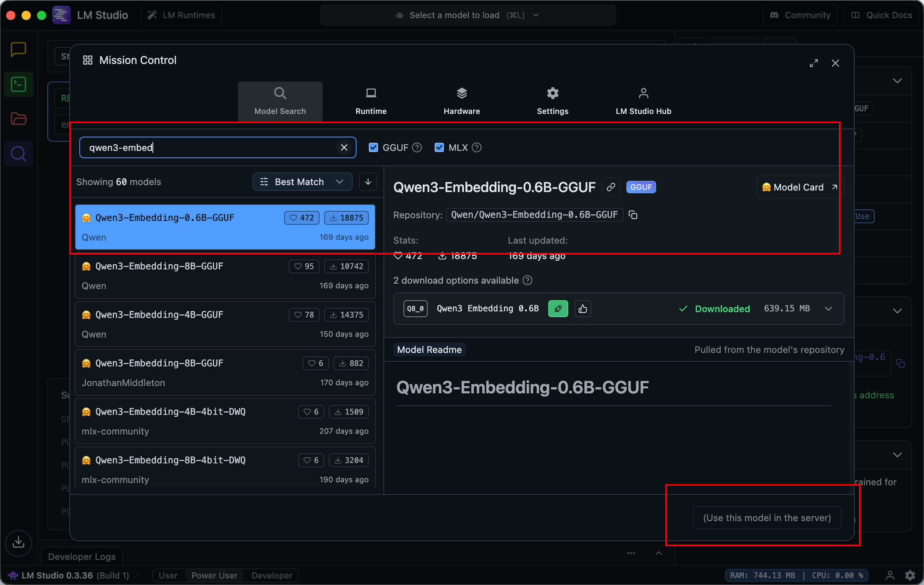Expand Mission Control to full screen

[814, 63]
